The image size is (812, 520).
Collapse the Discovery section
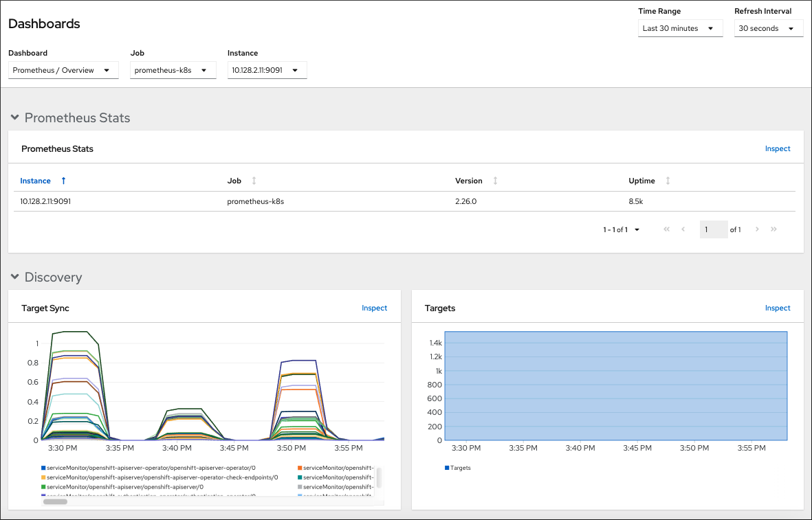(x=15, y=278)
